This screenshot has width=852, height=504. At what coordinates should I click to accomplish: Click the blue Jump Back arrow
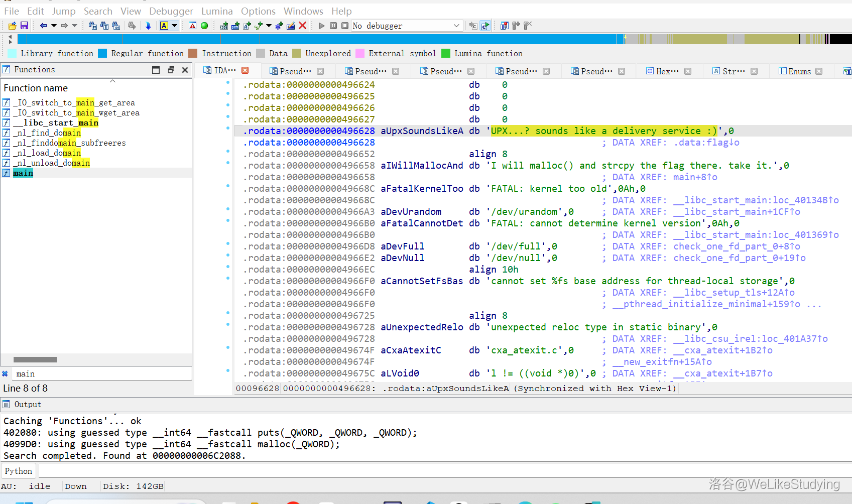point(43,26)
